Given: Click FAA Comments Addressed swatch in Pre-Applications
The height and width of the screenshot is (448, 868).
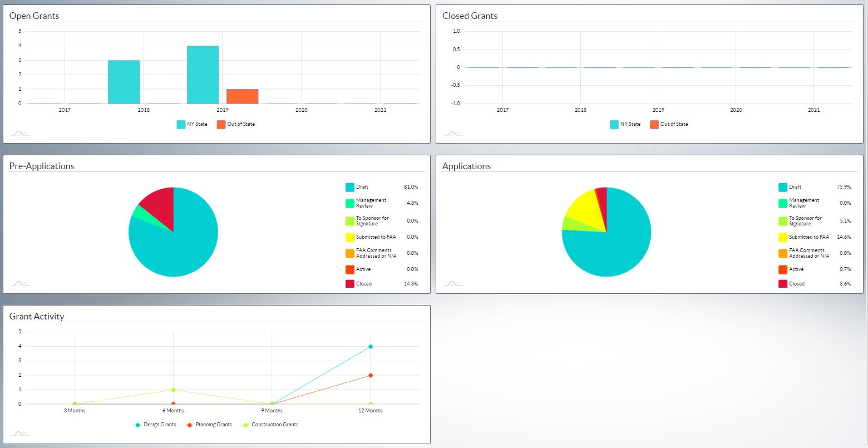Looking at the screenshot, I should (x=350, y=253).
